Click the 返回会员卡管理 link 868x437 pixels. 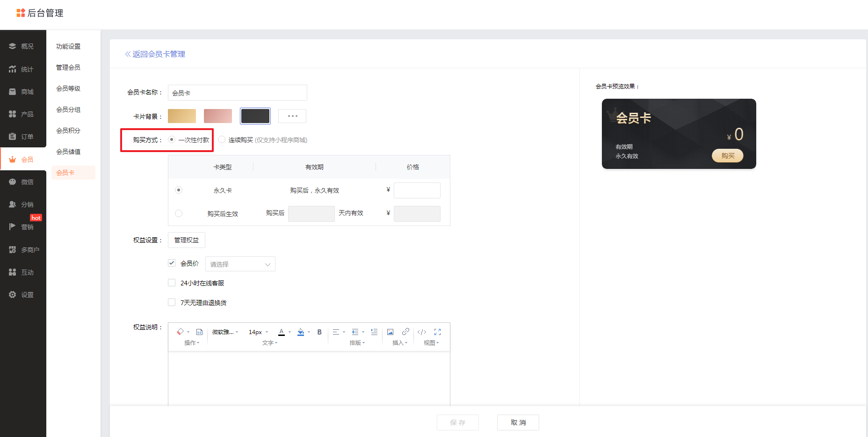coord(155,54)
